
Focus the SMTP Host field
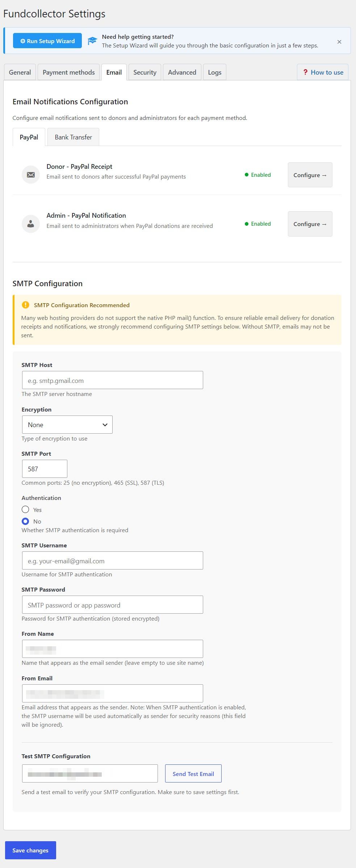[x=113, y=380]
